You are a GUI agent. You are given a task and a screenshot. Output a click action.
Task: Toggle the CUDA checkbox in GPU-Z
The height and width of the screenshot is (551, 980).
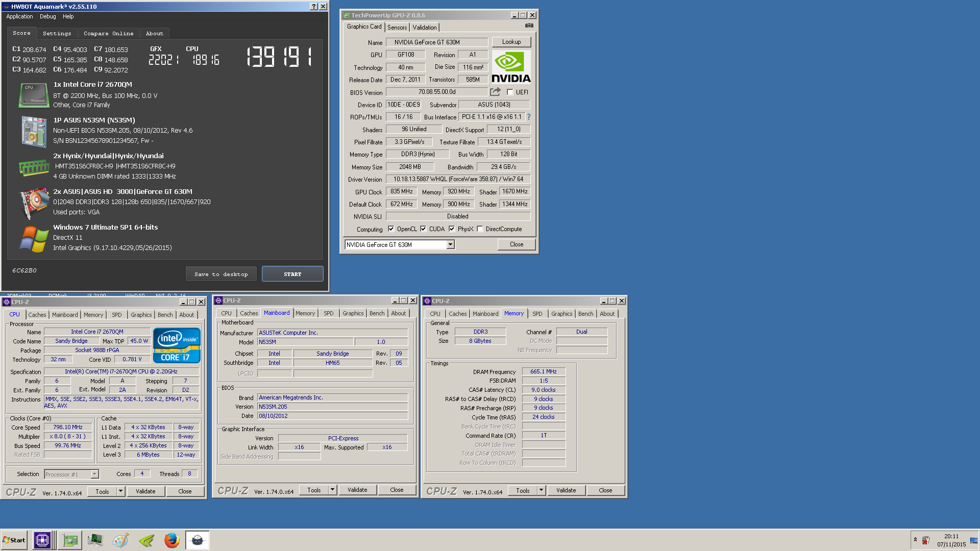click(423, 229)
